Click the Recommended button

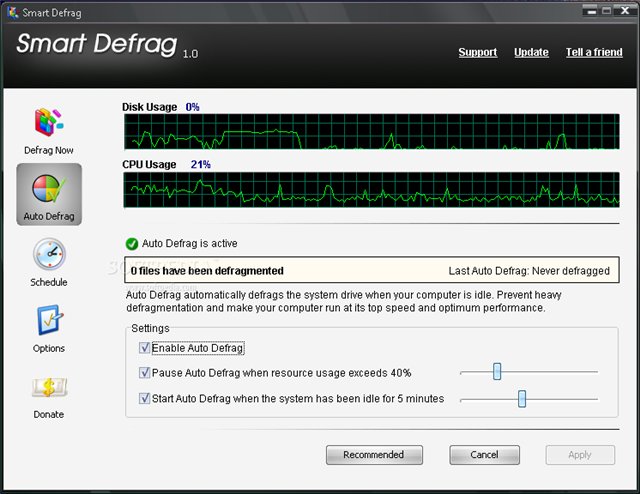click(x=374, y=455)
